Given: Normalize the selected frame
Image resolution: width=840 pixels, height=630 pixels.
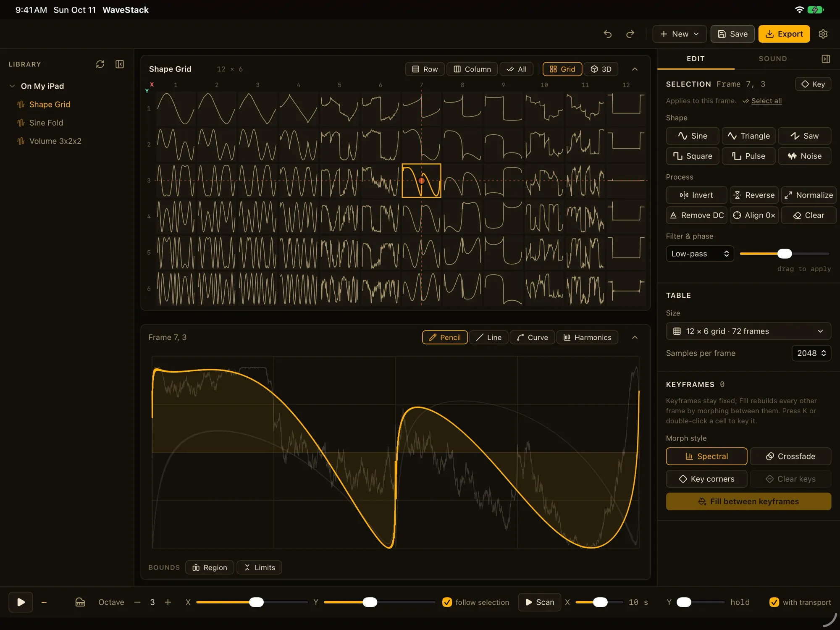Looking at the screenshot, I should [808, 195].
